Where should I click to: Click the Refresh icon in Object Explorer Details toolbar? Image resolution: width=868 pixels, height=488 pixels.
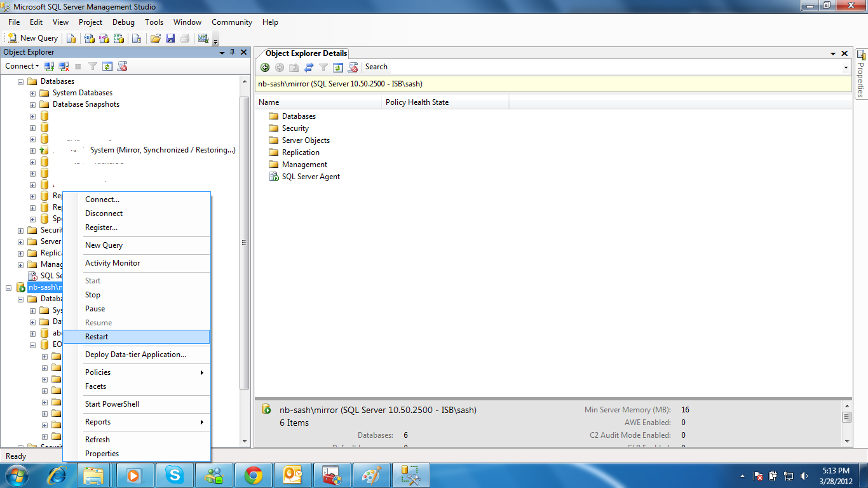(337, 67)
